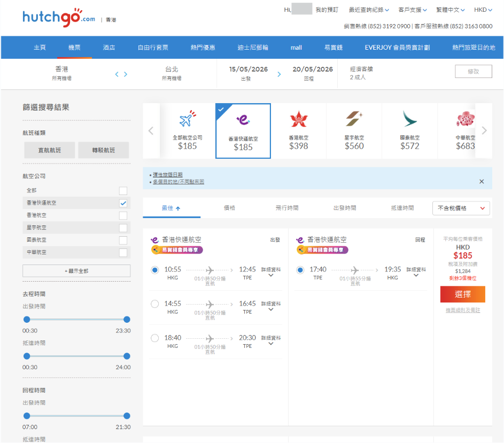Open the language selection dropdown
504x443 pixels.
coord(451,10)
